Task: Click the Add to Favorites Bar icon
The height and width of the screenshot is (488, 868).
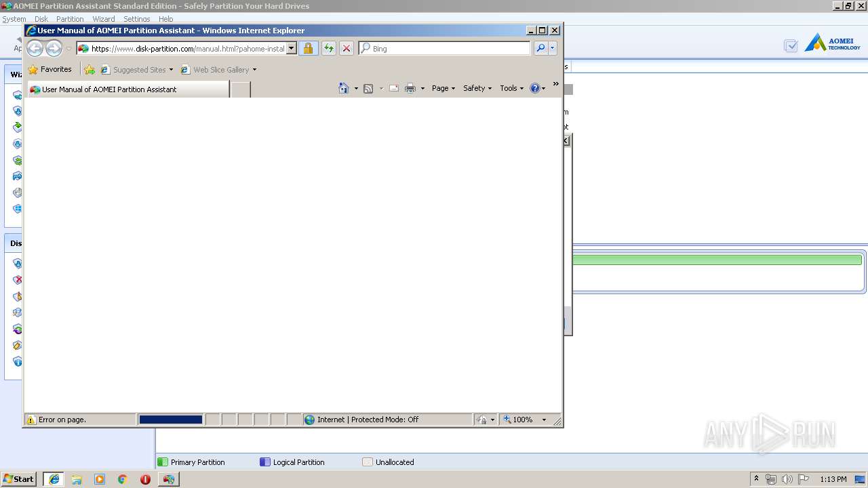Action: click(x=90, y=70)
